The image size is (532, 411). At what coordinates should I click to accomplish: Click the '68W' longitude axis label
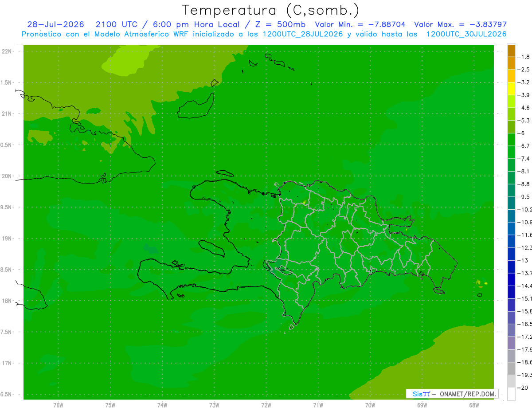pos(474,405)
